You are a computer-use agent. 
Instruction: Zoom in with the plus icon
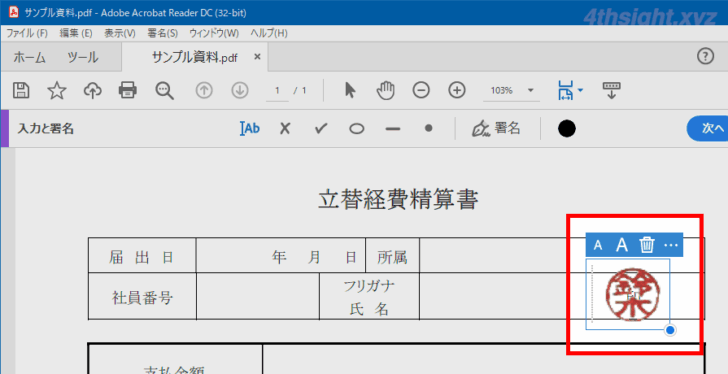457,90
